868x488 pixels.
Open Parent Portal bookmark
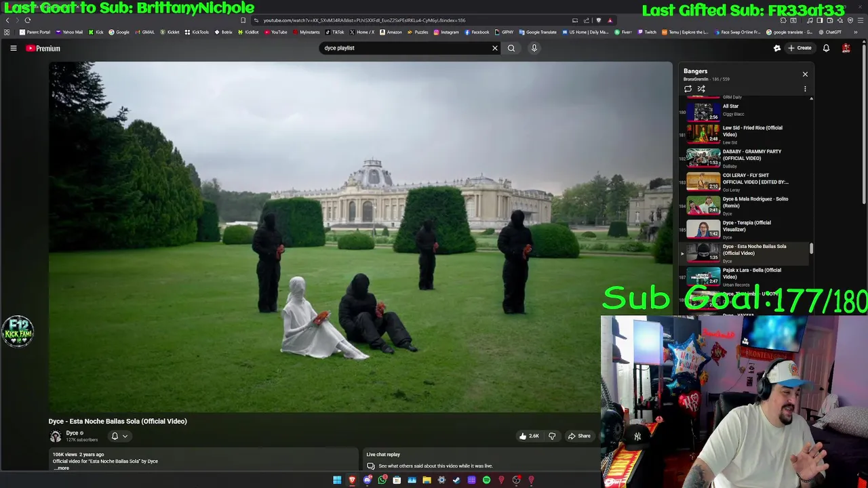(x=35, y=32)
